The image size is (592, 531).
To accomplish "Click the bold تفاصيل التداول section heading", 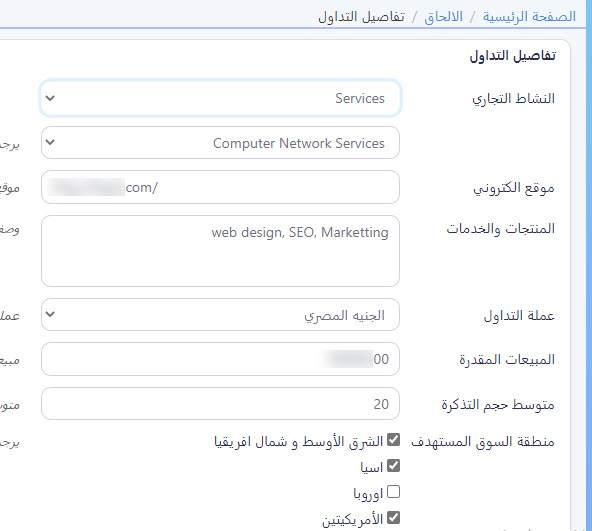I will point(513,56).
